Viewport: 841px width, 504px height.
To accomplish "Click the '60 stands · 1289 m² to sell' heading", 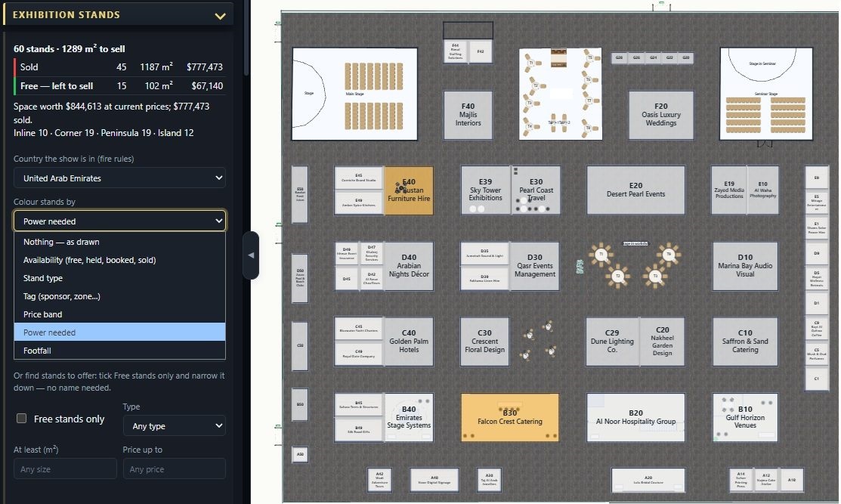I will coord(70,49).
